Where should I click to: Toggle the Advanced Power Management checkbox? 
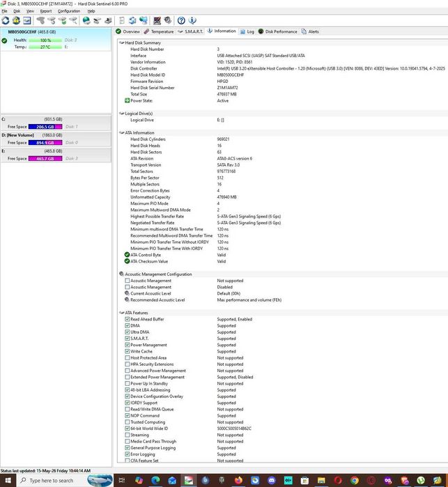[128, 371]
